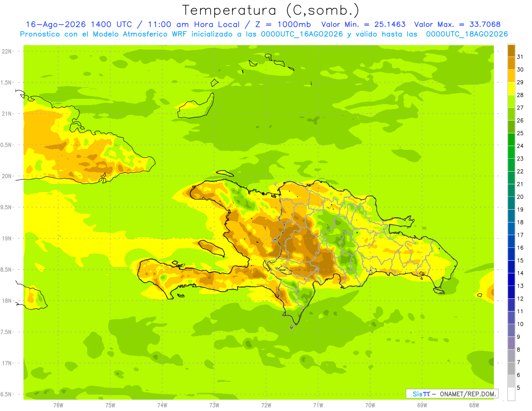Click the legend value '9'

519,337
